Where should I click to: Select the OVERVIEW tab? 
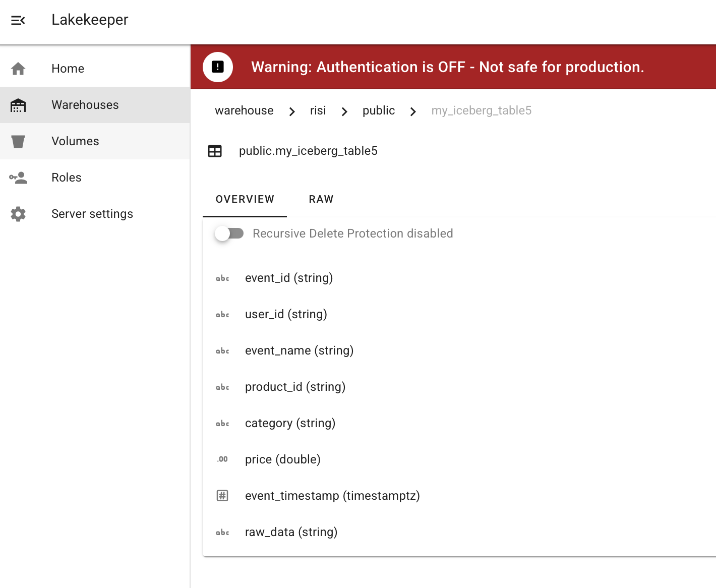(x=245, y=199)
